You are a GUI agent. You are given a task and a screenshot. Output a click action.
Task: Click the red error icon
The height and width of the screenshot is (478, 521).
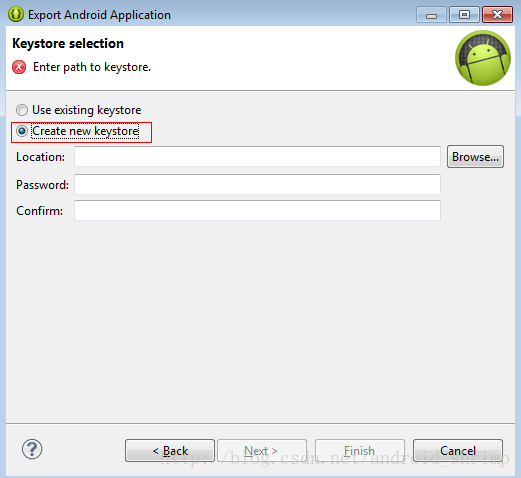pos(19,67)
